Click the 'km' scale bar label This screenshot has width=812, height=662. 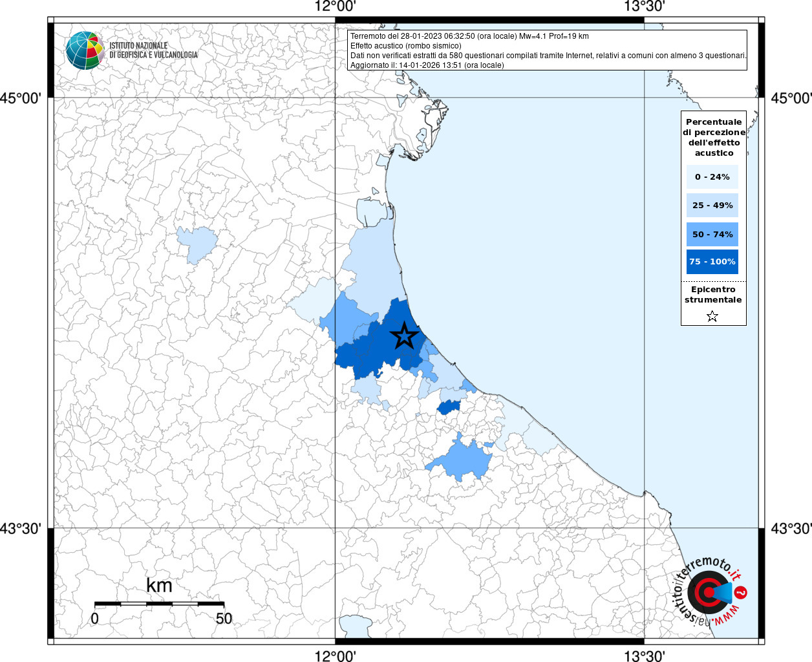(159, 586)
